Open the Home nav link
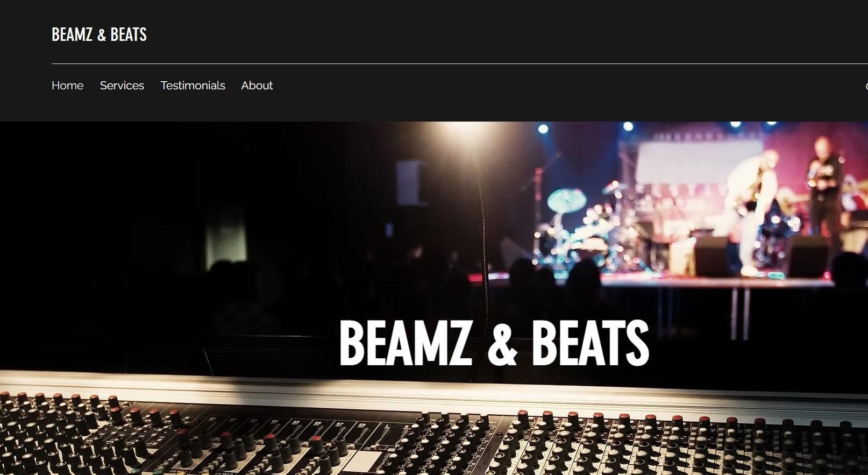This screenshot has width=868, height=475. tap(67, 86)
